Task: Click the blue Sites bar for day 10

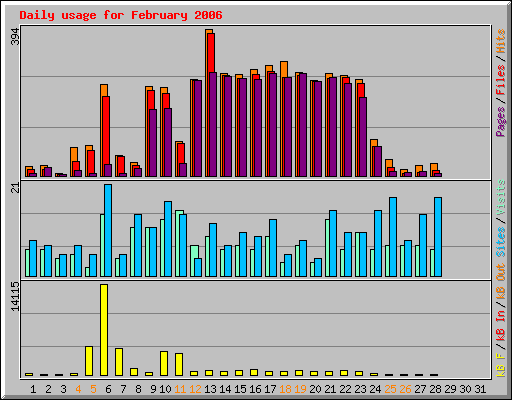Action: (x=168, y=239)
